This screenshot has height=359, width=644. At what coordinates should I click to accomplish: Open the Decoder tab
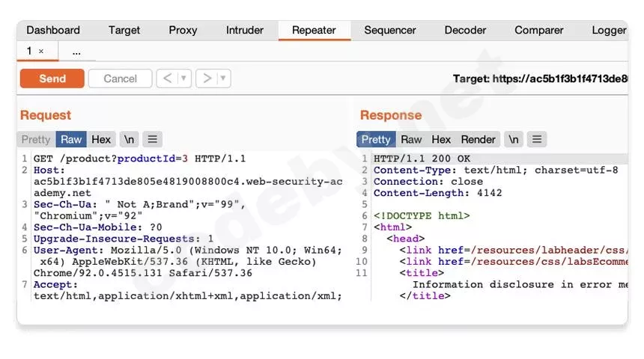(465, 30)
